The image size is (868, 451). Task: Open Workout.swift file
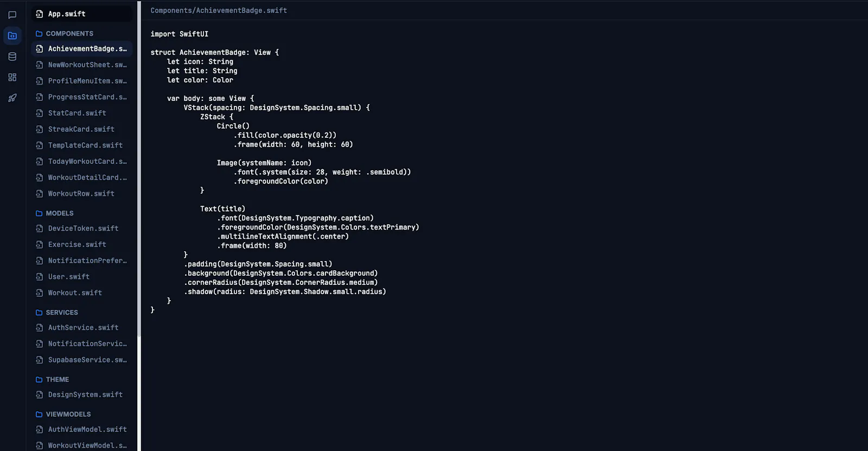coord(81,293)
